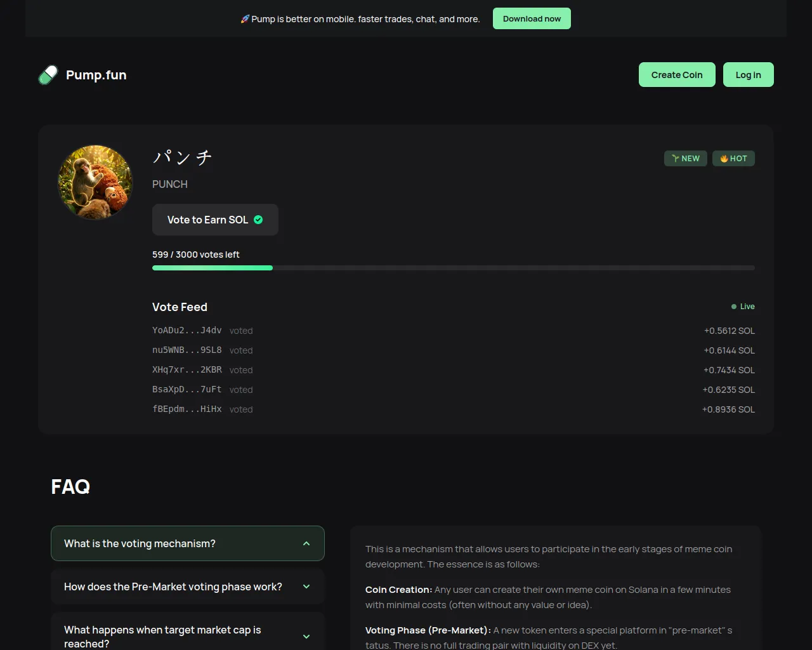
Task: Open the PUNCH coin monkey avatar image
Action: tap(95, 182)
